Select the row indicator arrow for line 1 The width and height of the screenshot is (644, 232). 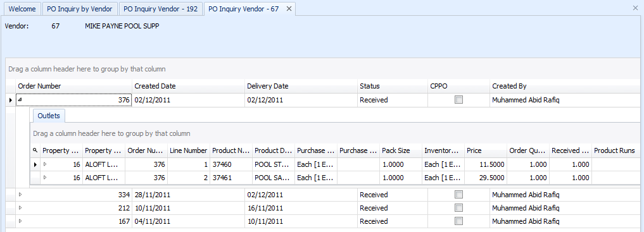click(x=35, y=164)
